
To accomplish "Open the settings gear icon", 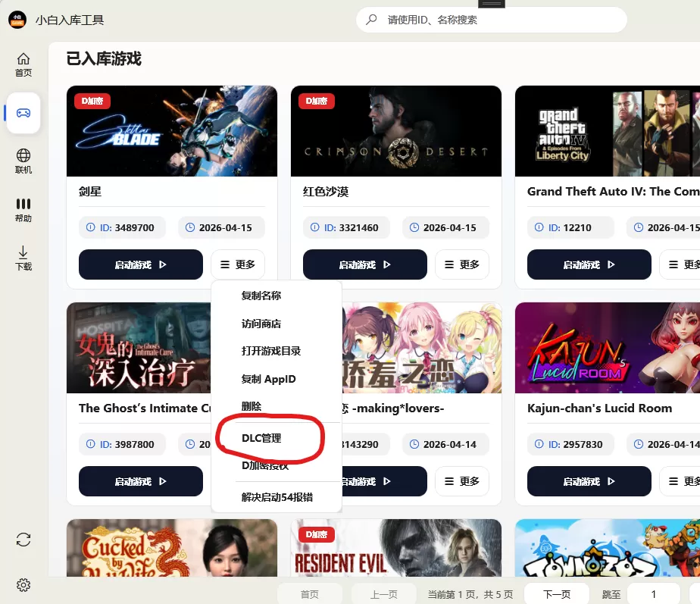I will pos(23,585).
